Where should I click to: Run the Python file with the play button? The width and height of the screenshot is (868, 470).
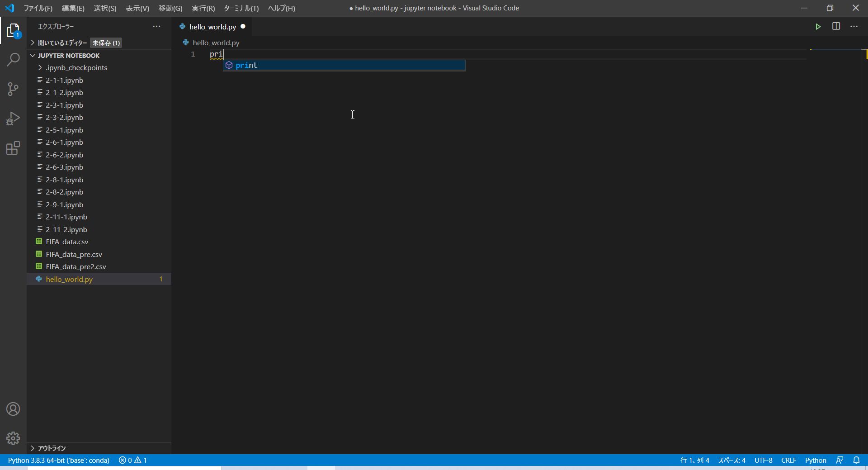click(x=818, y=26)
